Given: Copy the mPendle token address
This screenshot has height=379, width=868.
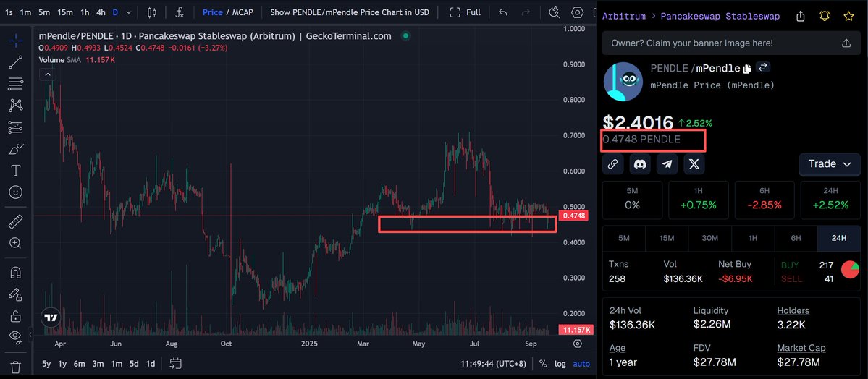Looking at the screenshot, I should tap(747, 69).
